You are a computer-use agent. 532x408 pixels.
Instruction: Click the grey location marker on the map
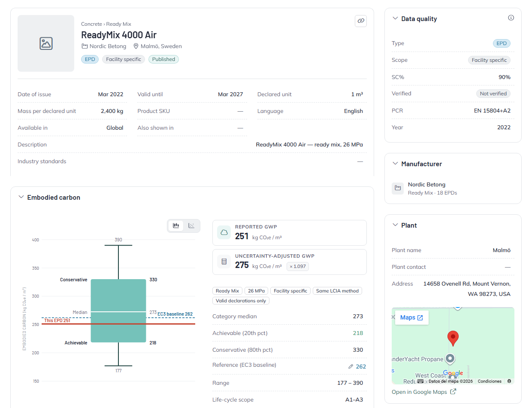(450, 358)
